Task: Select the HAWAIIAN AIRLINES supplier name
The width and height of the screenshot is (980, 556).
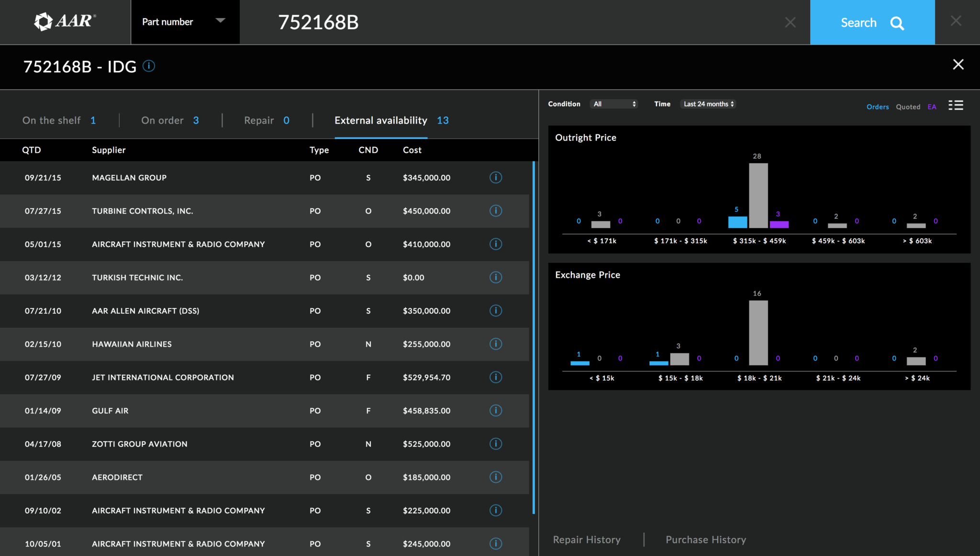Action: point(132,344)
